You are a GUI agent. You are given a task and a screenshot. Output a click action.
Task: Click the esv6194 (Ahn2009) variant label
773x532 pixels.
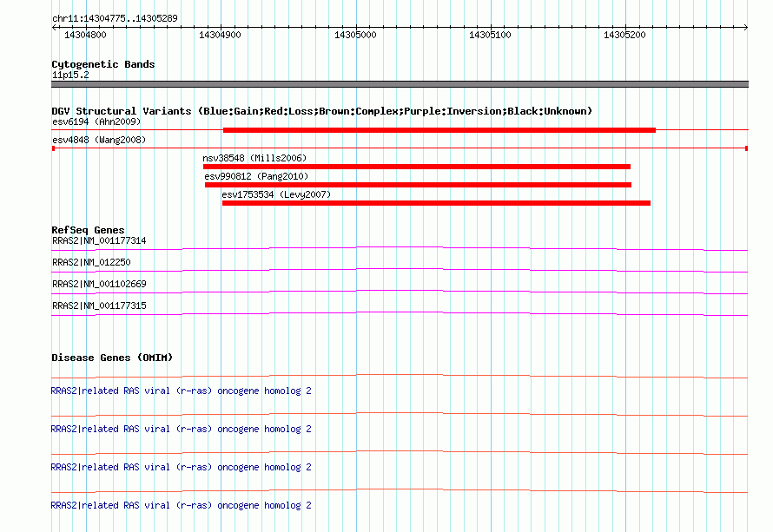[x=96, y=122]
